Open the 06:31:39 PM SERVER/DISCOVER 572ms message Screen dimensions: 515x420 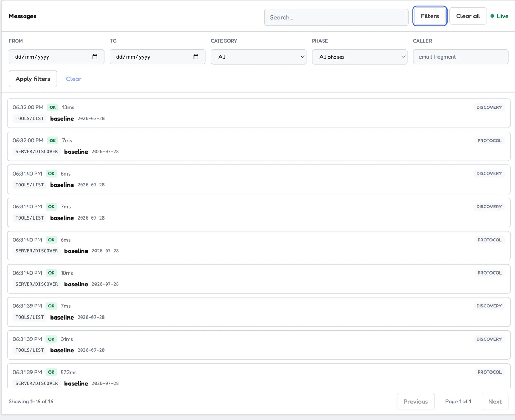(259, 376)
